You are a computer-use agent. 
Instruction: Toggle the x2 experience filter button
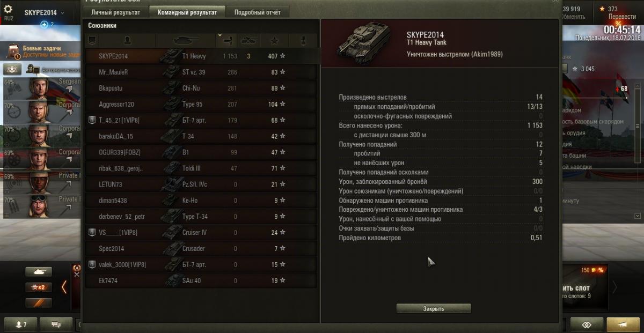click(x=39, y=287)
